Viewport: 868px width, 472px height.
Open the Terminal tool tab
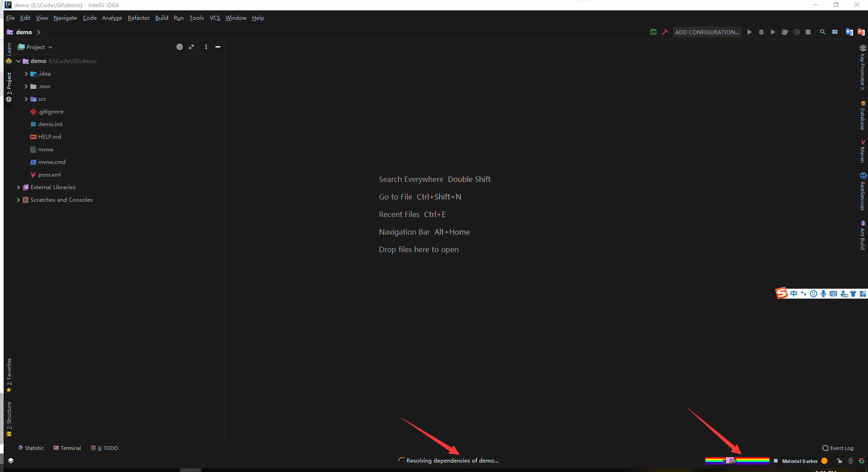[x=67, y=448]
